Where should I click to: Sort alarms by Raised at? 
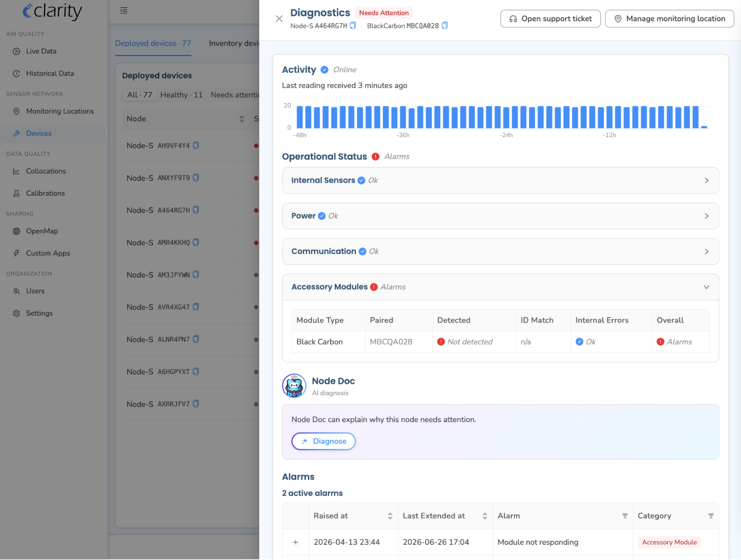[x=390, y=516]
